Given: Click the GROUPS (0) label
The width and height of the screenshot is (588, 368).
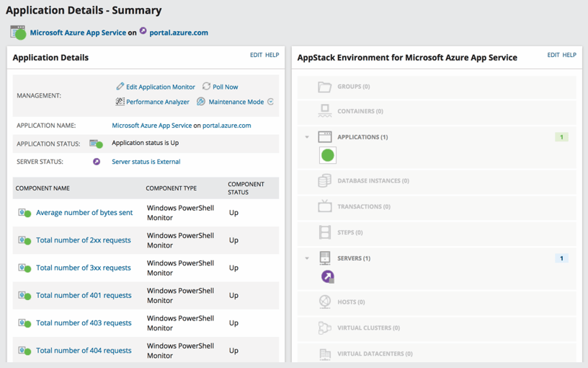Looking at the screenshot, I should tap(354, 87).
